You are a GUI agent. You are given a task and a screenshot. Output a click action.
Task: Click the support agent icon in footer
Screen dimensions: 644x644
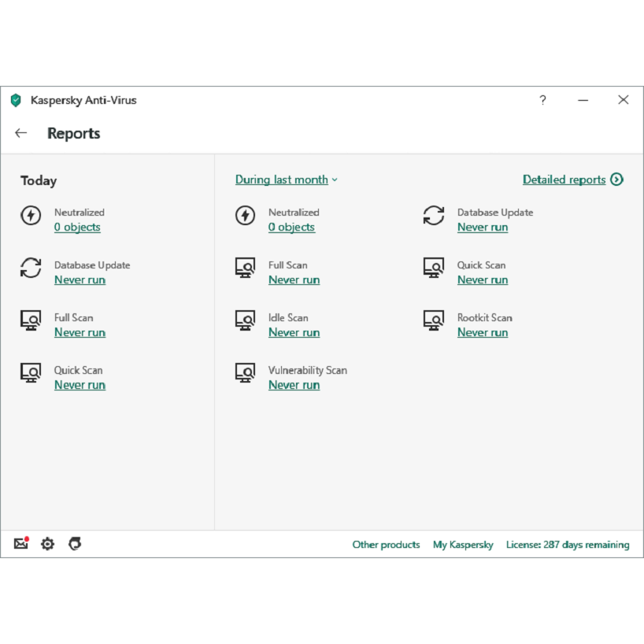pyautogui.click(x=75, y=544)
